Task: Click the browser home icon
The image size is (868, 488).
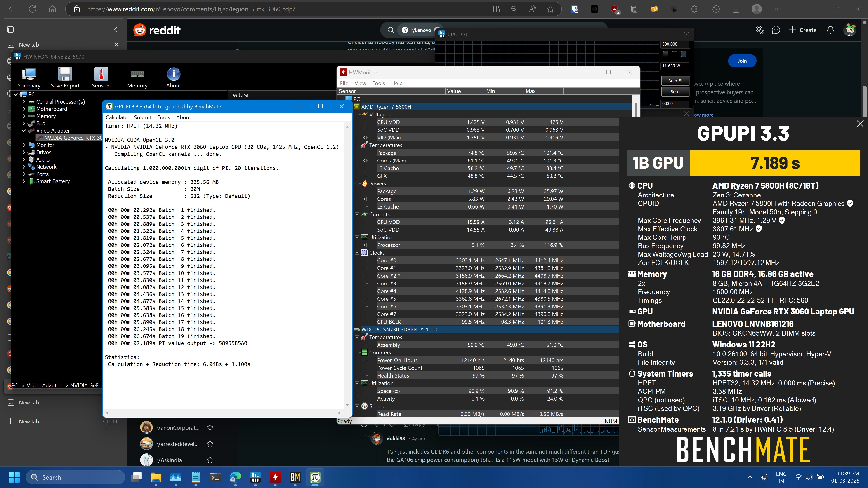Action: (x=52, y=9)
